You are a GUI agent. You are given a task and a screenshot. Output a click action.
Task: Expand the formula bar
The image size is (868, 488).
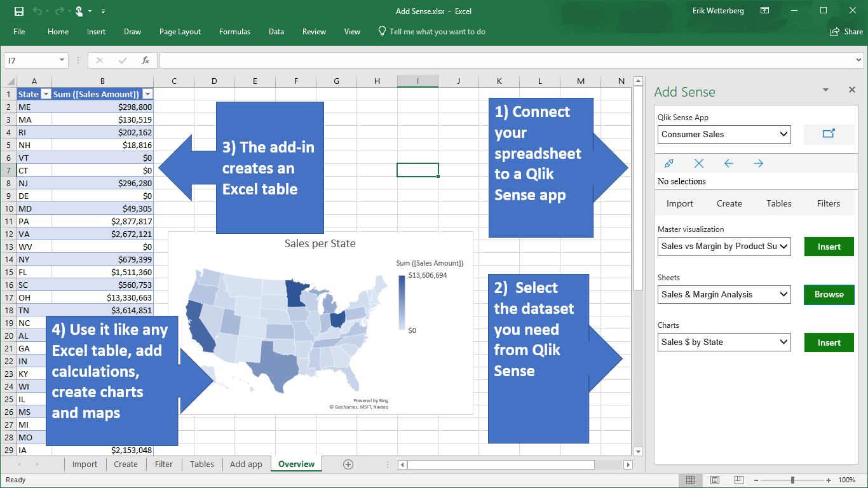tap(858, 60)
